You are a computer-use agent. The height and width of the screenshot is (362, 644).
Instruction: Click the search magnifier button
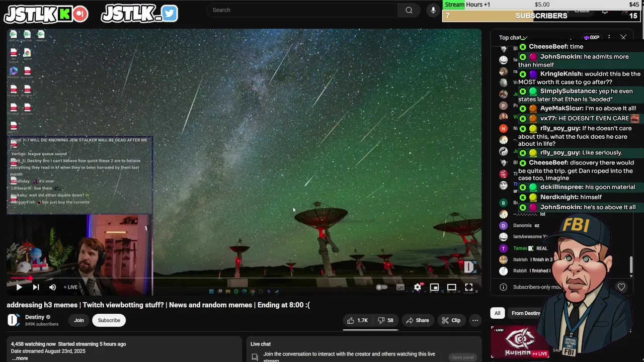409,10
